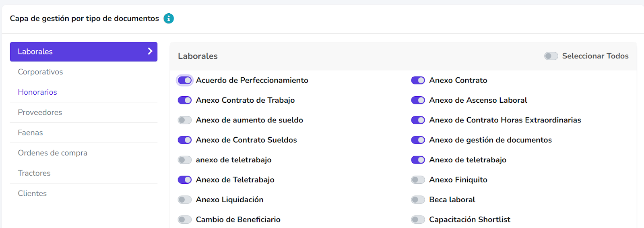
Task: Disable the Anexo Contrato toggle
Action: [x=418, y=80]
